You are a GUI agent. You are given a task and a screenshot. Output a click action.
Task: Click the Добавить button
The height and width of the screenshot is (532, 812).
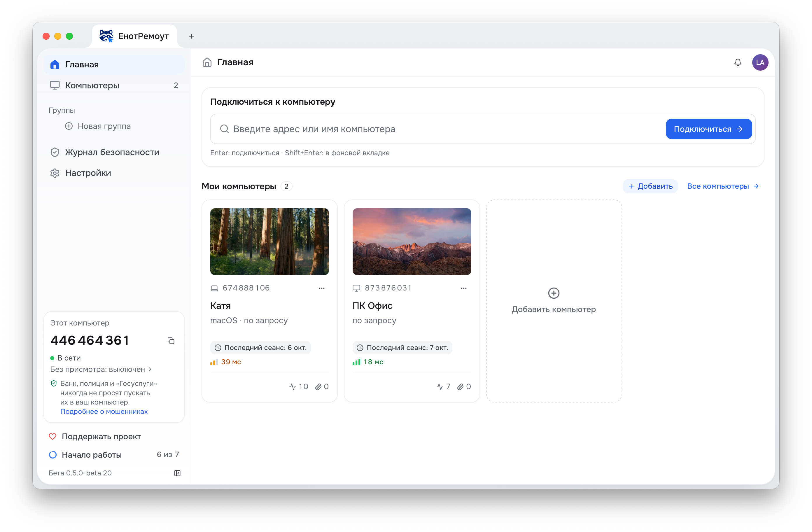pyautogui.click(x=650, y=186)
